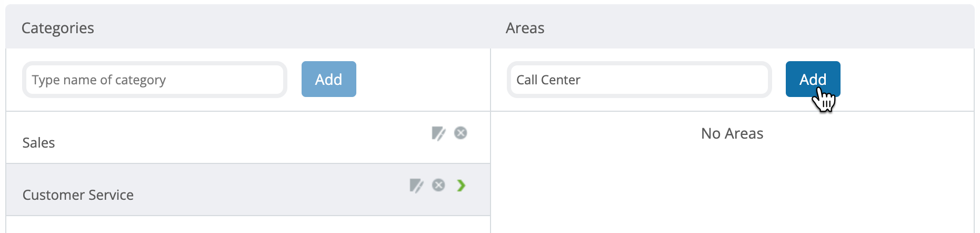Viewport: 980px width, 233px height.
Task: Click the No Areas message
Action: pos(732,133)
